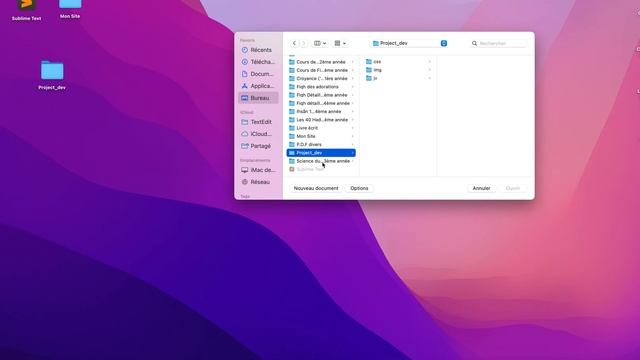
Task: Open the column view mode dropdown
Action: coord(320,43)
